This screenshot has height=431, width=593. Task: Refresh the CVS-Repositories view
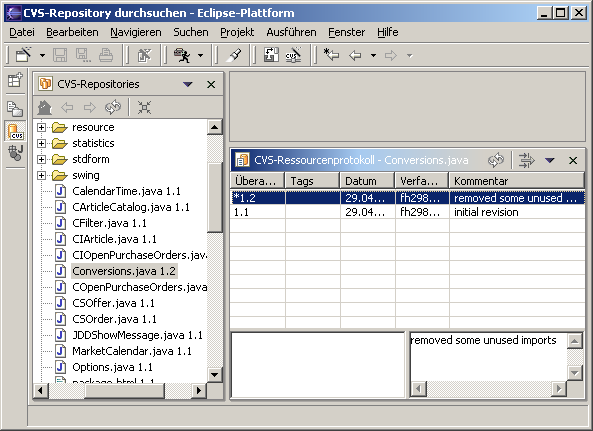113,107
